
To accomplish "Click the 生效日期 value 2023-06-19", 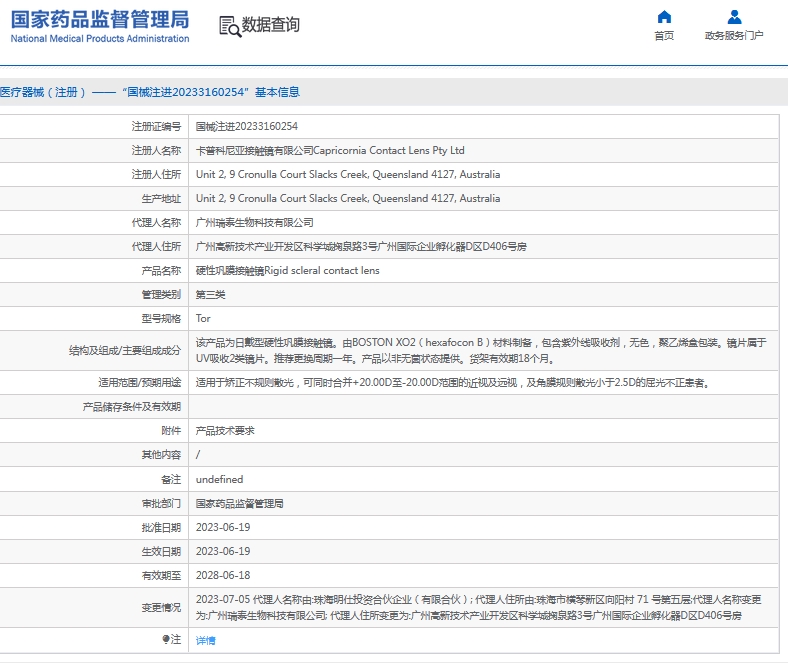I will point(223,551).
